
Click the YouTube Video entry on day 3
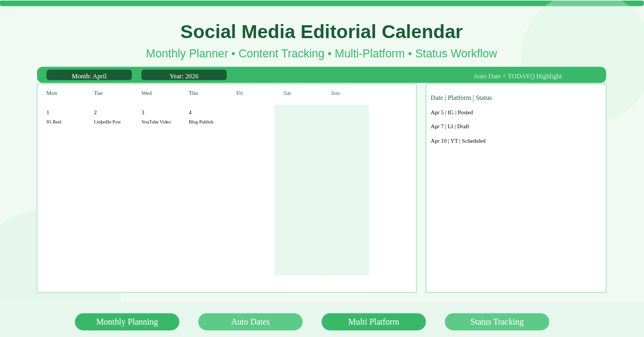click(155, 122)
